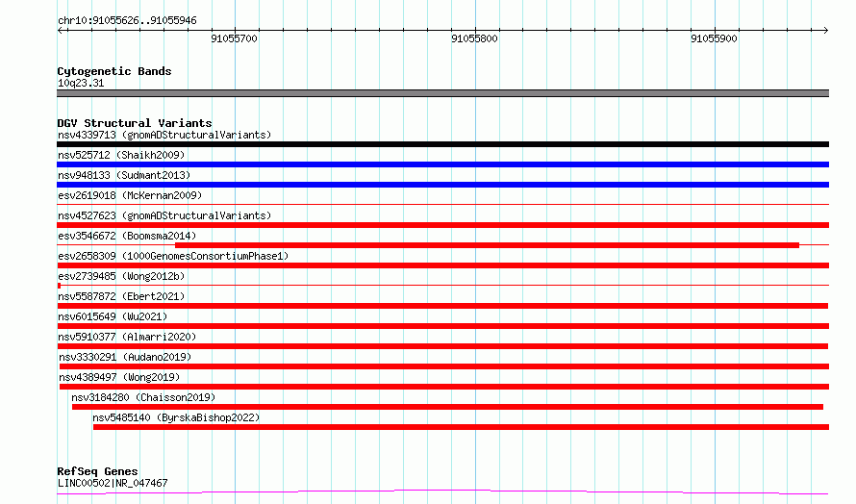Open nsv5587872 (Ebert2021) variant label

pos(121,296)
